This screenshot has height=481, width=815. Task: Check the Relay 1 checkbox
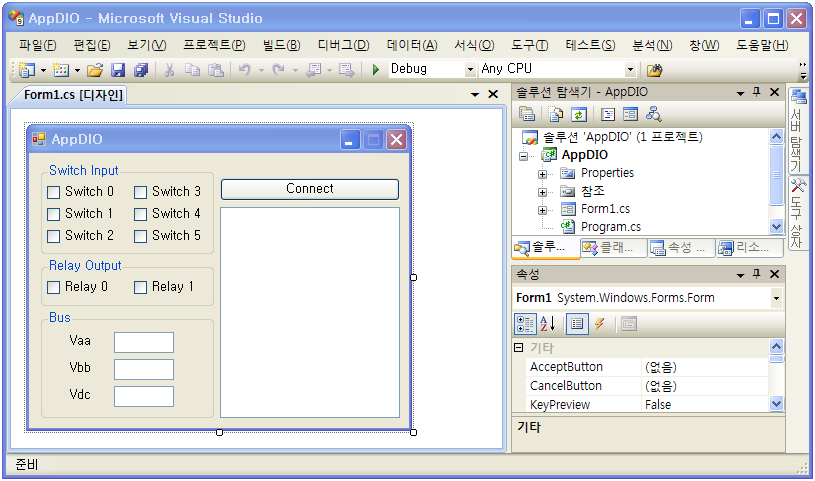pyautogui.click(x=140, y=288)
